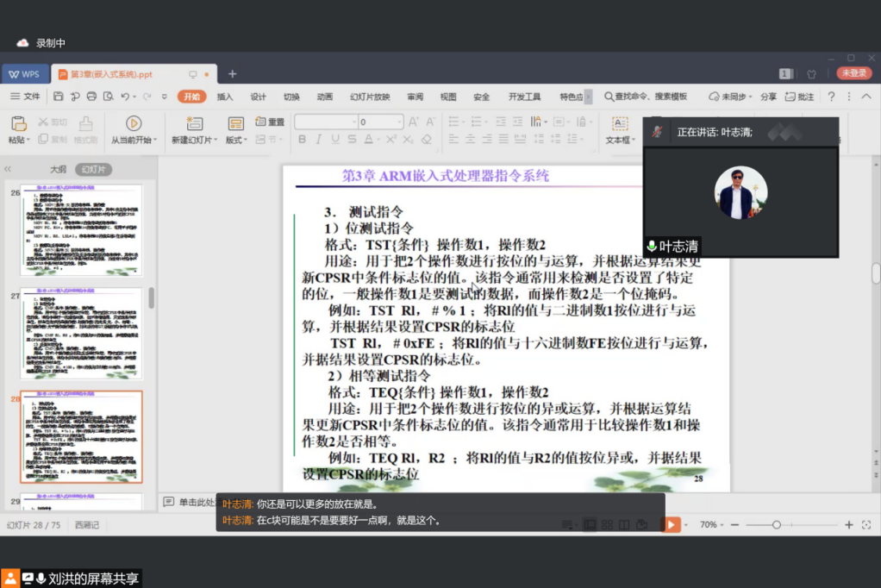The width and height of the screenshot is (881, 588).
Task: Click the Not Synced (未同步) button
Action: click(x=730, y=97)
